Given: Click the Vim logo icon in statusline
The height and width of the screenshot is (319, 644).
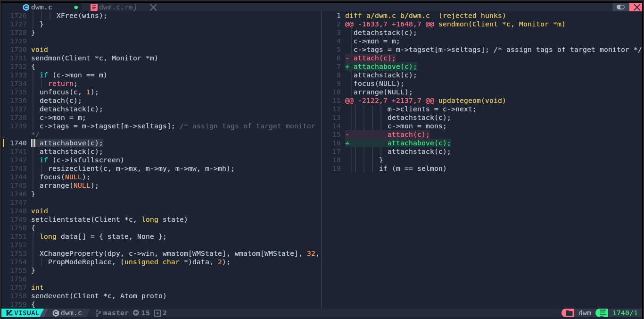Looking at the screenshot, I should click(9, 313).
